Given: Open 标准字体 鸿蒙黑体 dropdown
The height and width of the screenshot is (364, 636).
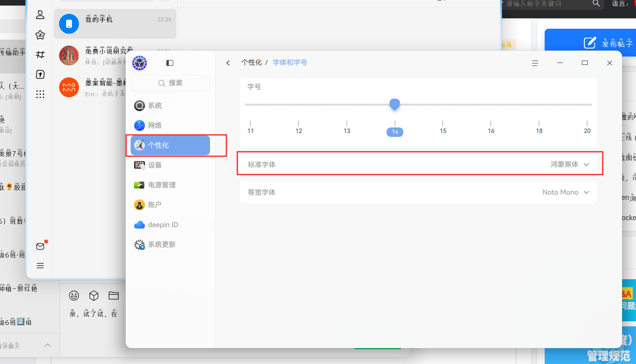Looking at the screenshot, I should point(419,164).
